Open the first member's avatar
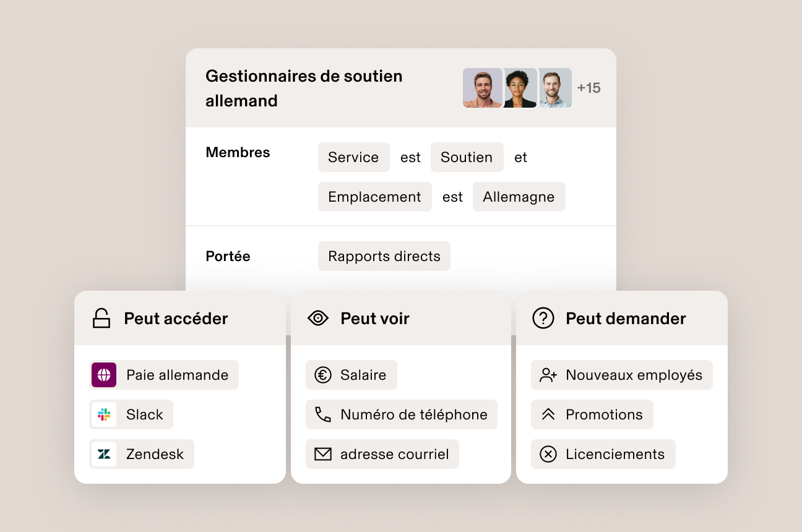 482,88
